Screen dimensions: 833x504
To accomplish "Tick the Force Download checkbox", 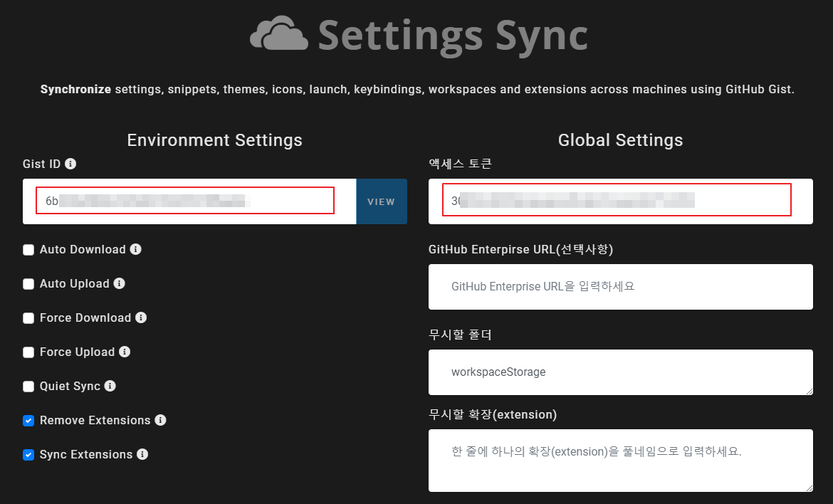I will [x=28, y=318].
